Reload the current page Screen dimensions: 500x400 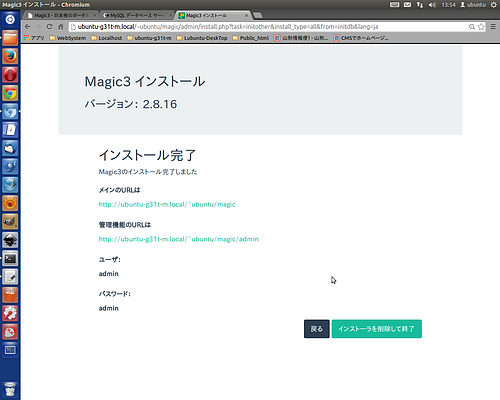[x=49, y=27]
